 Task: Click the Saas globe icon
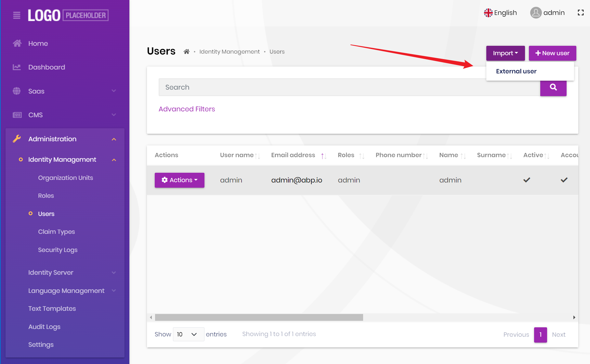(17, 91)
